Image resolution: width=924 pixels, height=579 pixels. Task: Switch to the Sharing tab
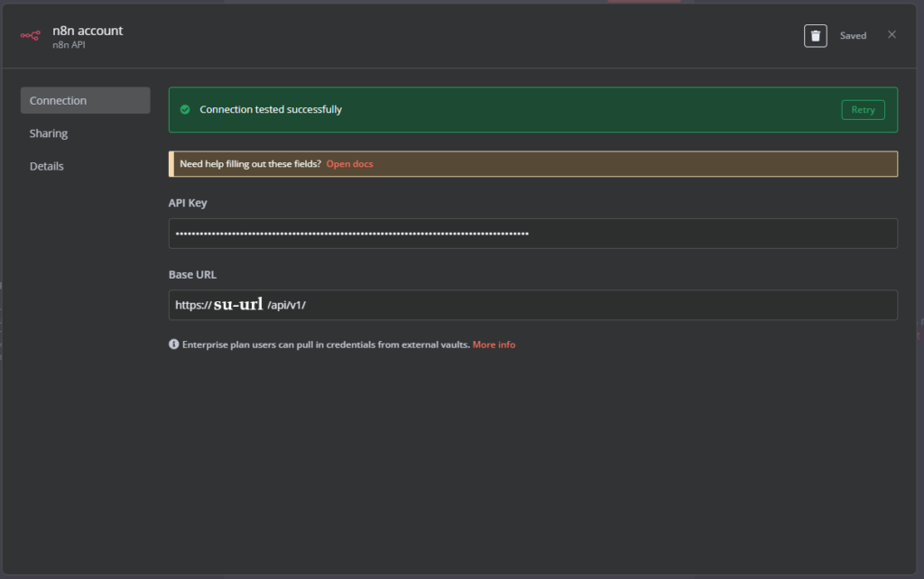point(49,133)
